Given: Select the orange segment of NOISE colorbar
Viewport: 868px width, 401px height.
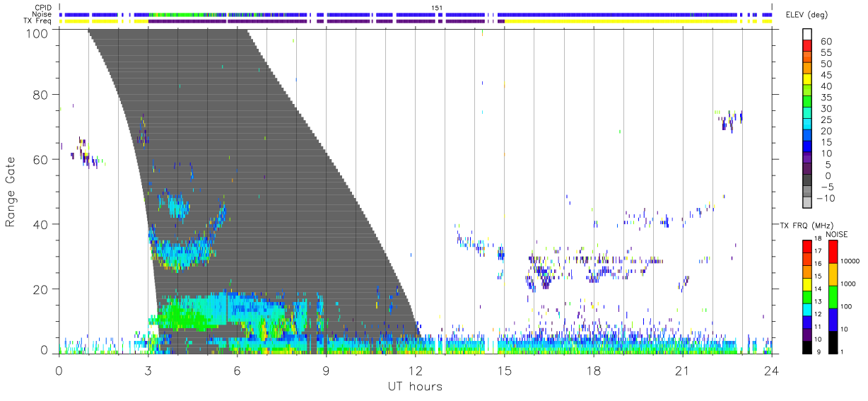Looking at the screenshot, I should pyautogui.click(x=833, y=274).
